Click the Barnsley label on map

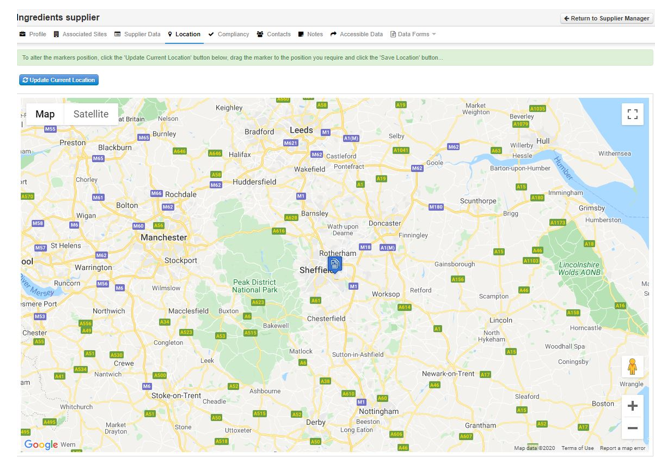[314, 213]
